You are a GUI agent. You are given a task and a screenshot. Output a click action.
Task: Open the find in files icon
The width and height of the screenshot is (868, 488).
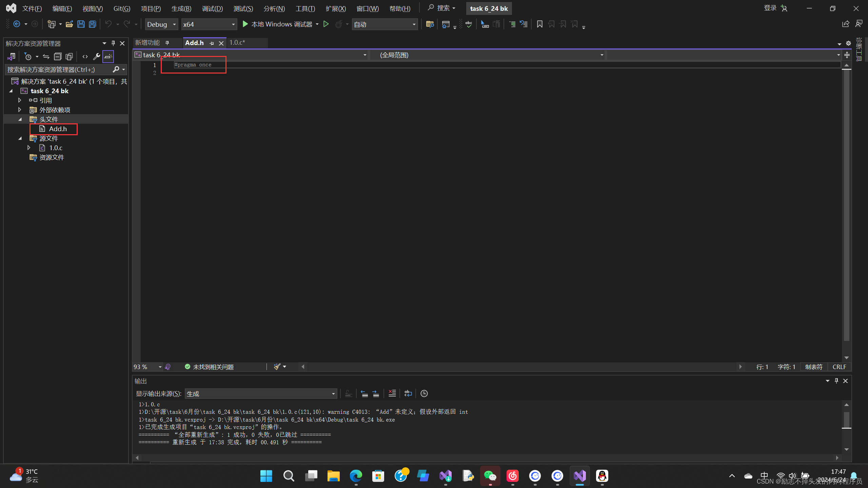point(430,24)
